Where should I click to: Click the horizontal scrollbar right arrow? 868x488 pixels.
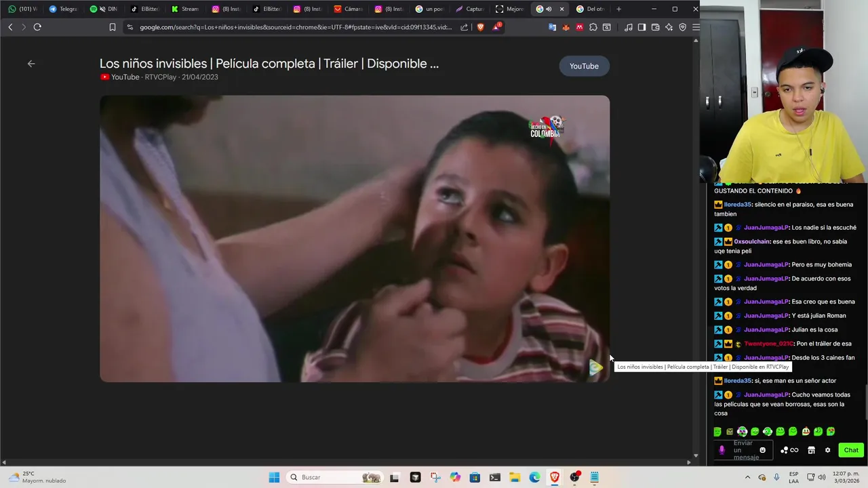coord(689,462)
